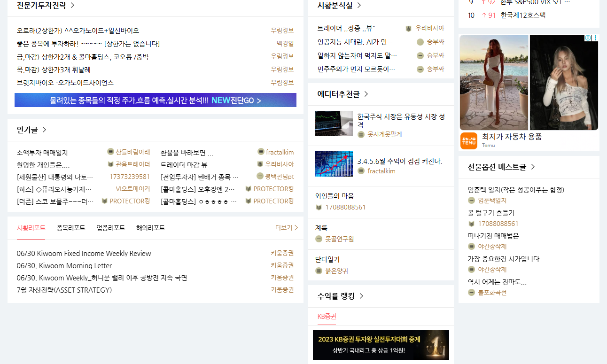The width and height of the screenshot is (607, 364).
Task: Click 승부싸 badge on 인공지능 시대란 row
Action: click(420, 42)
